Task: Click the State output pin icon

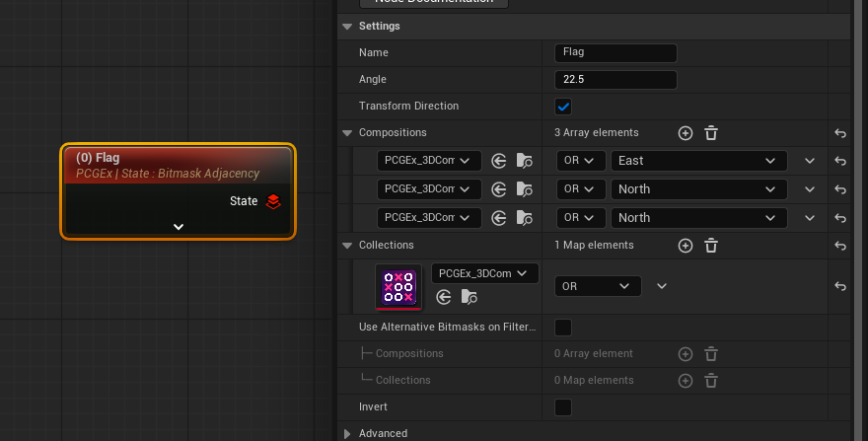Action: (x=273, y=201)
